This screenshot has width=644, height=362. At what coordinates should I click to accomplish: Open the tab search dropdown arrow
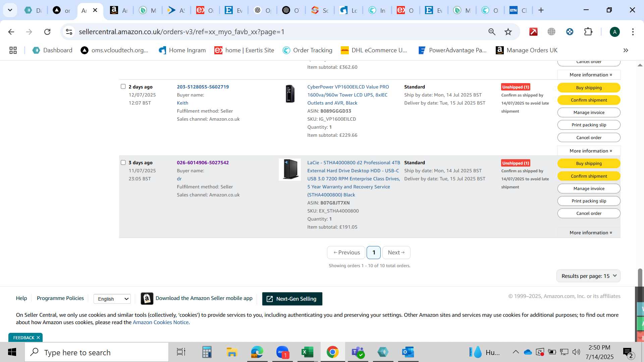(10, 10)
